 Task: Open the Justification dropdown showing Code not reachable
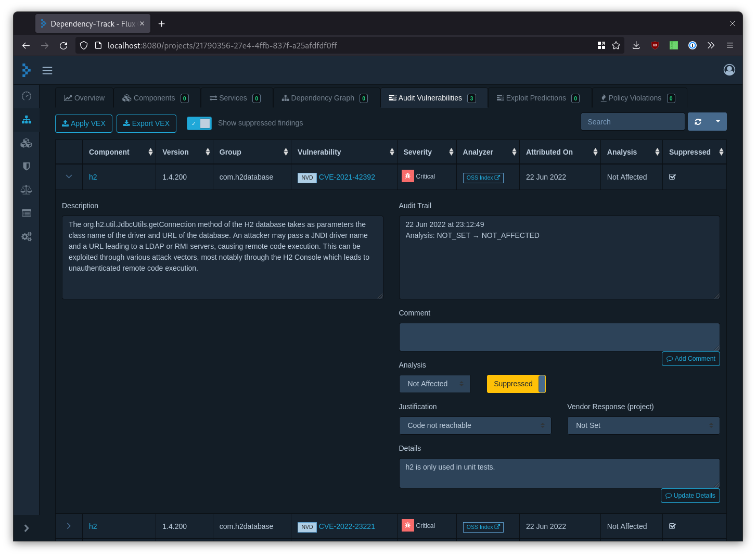[x=475, y=425]
